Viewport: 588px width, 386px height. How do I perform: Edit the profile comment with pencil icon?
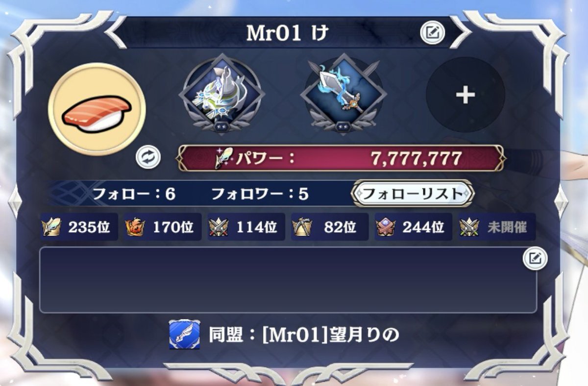(535, 258)
